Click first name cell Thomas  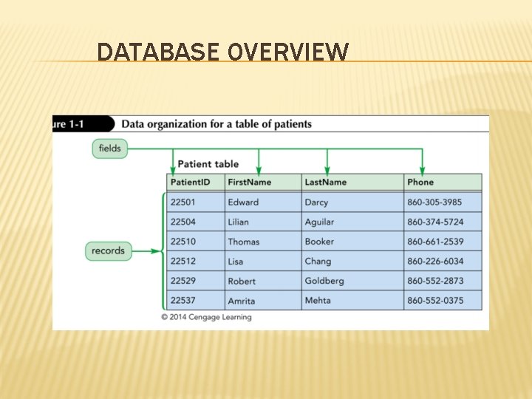click(263, 242)
